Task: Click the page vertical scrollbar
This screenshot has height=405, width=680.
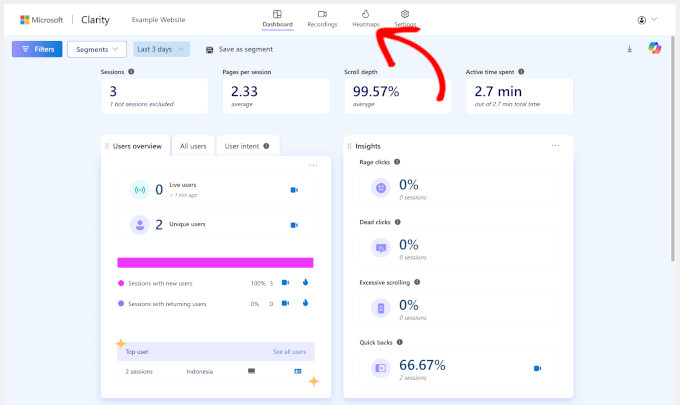Action: click(674, 150)
